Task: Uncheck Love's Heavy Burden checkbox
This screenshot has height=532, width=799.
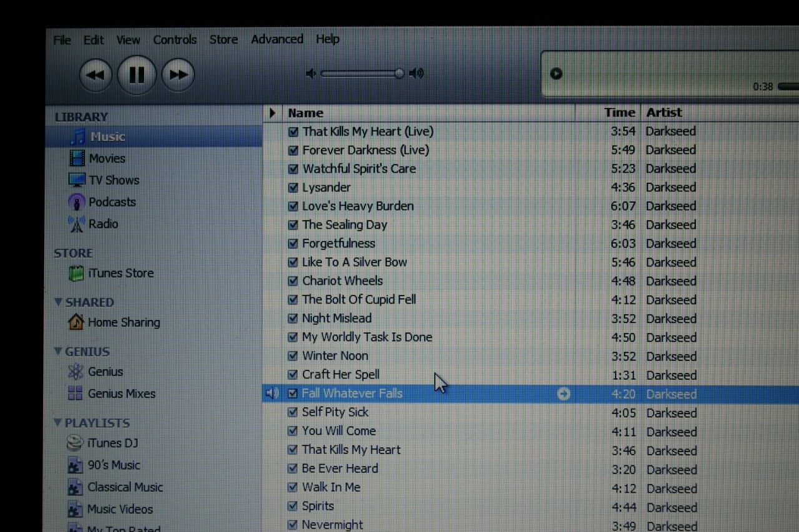Action: pos(293,206)
